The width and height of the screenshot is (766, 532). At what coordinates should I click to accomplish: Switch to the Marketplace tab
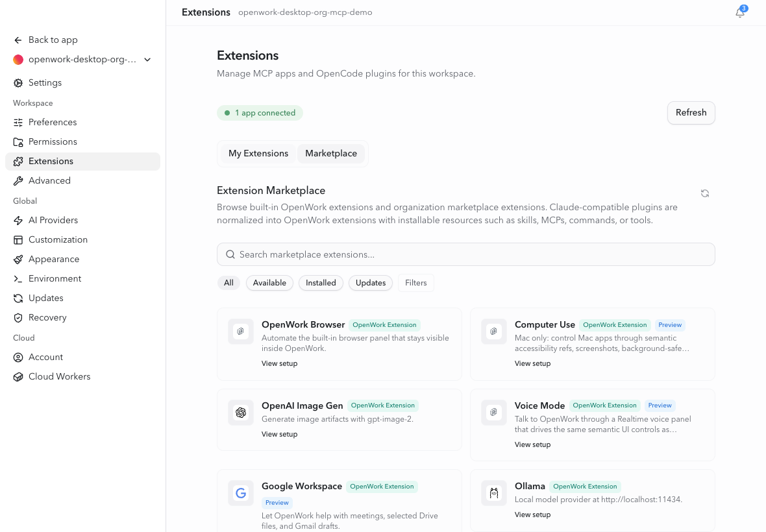click(330, 153)
